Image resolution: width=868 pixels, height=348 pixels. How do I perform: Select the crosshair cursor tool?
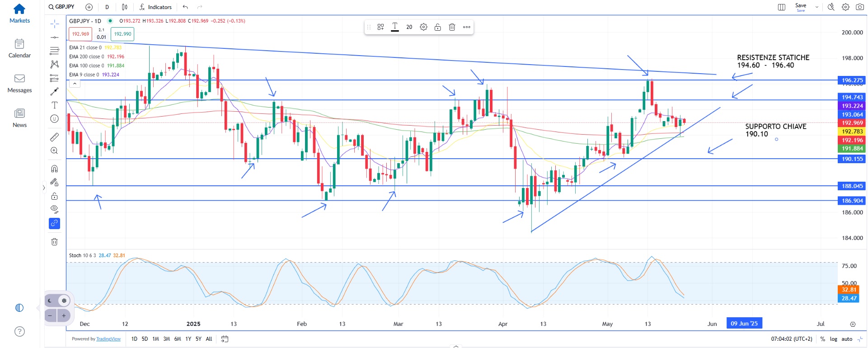54,24
